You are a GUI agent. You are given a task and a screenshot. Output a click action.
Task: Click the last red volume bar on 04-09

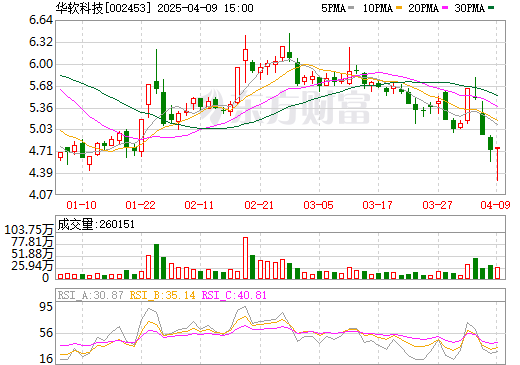pyautogui.click(x=497, y=273)
